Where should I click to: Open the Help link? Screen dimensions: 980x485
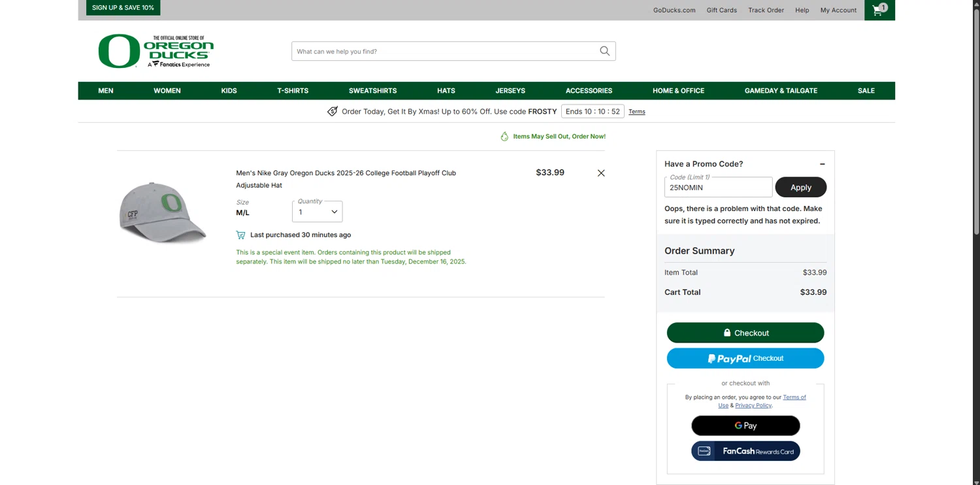click(x=802, y=10)
